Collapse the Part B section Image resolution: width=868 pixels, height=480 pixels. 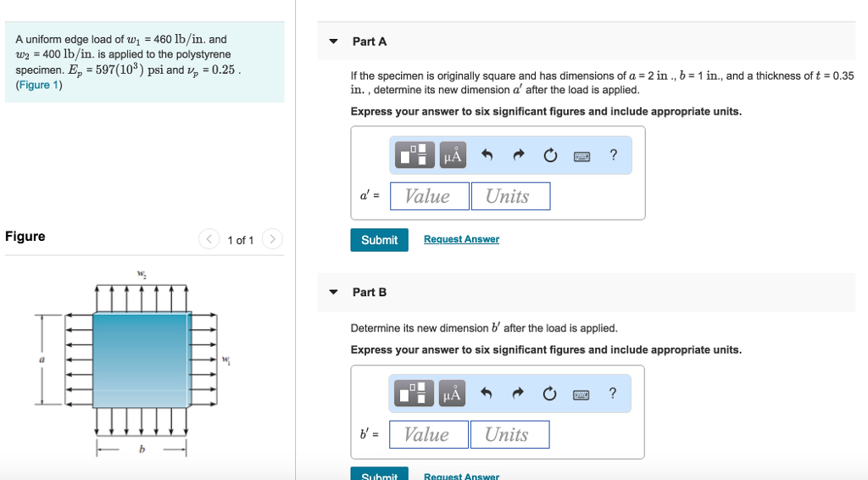[x=334, y=292]
